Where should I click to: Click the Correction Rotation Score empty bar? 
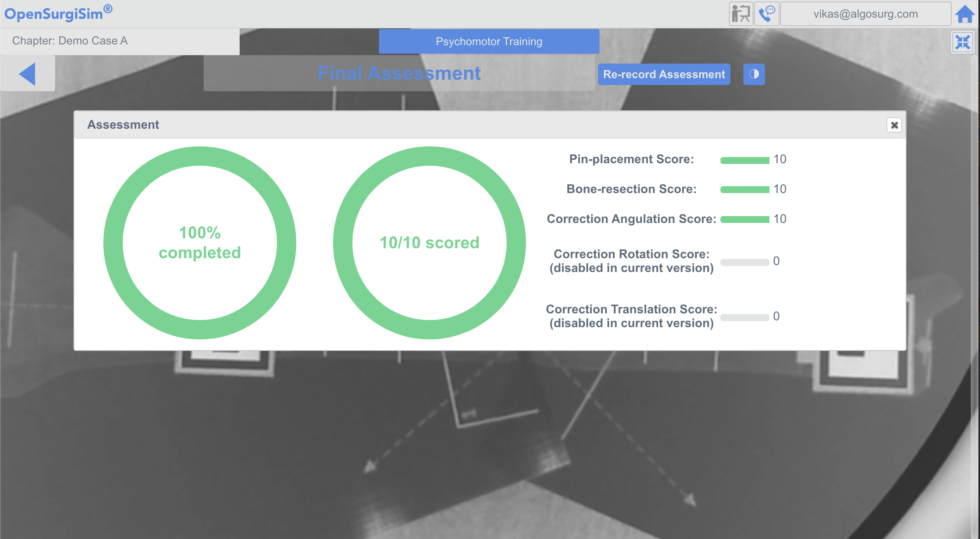click(745, 262)
